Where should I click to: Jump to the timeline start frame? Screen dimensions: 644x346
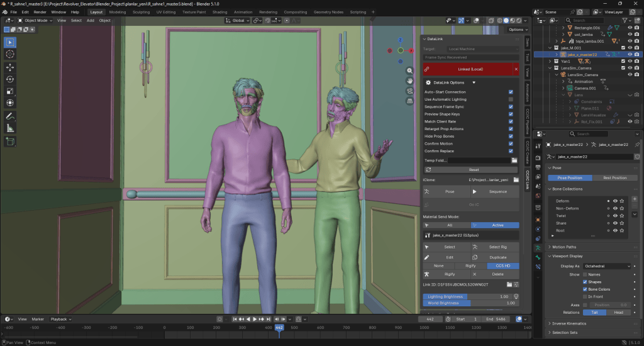pos(235,320)
